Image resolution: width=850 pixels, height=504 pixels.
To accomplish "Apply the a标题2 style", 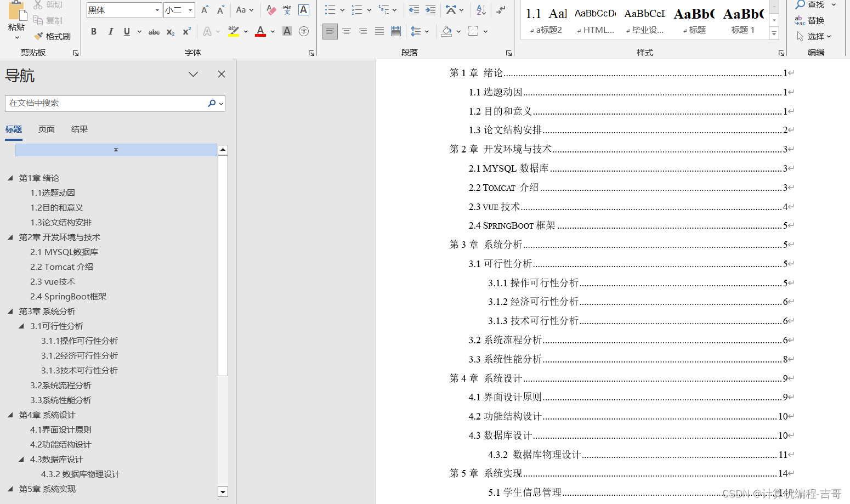I will (x=546, y=21).
